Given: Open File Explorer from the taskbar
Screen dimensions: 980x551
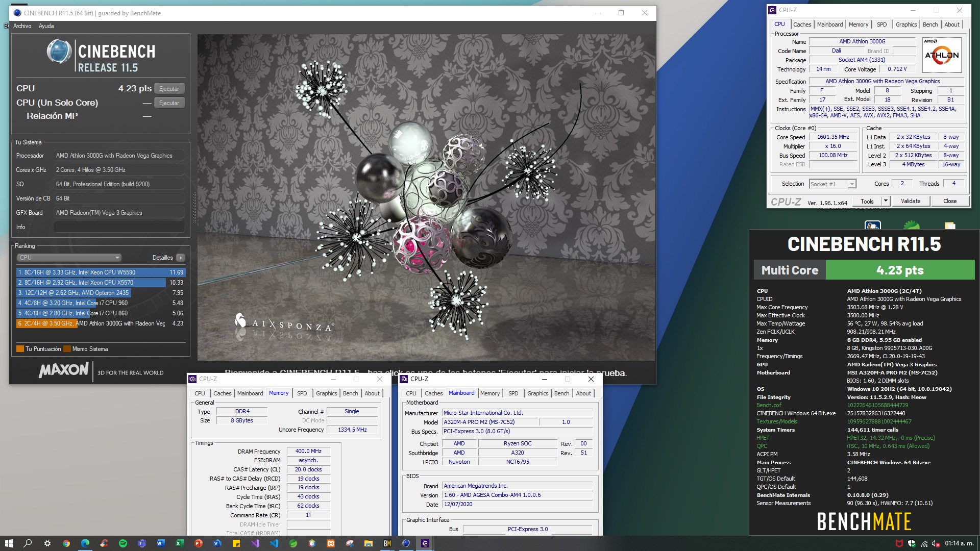Looking at the screenshot, I should [x=368, y=543].
